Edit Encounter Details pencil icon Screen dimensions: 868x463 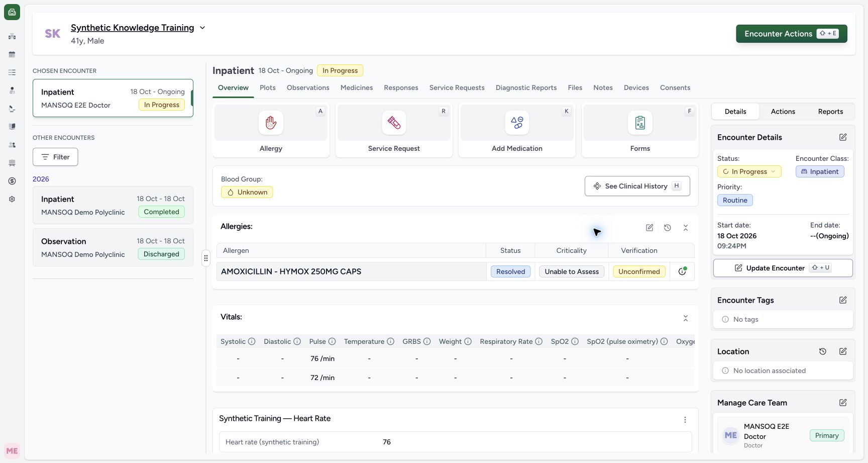coord(843,137)
